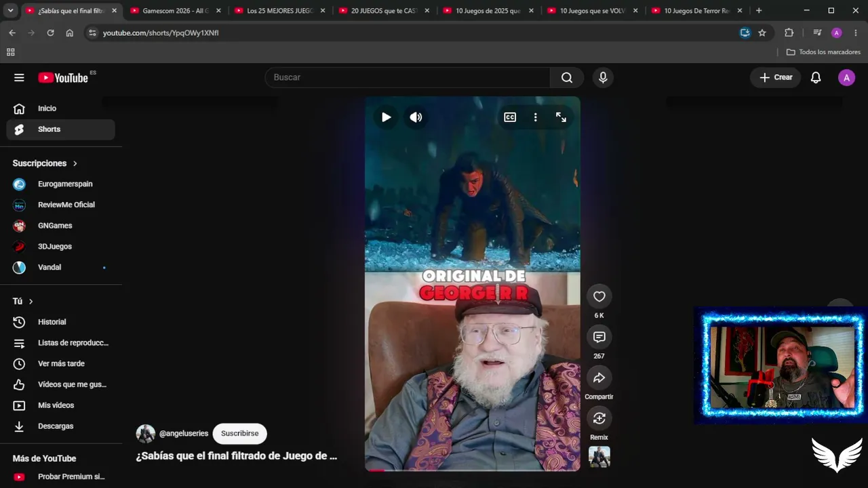Open Descargas in the sidebar

point(61,426)
